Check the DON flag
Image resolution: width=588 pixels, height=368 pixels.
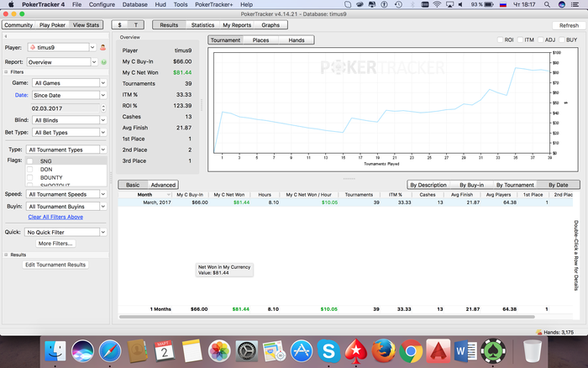(30, 169)
